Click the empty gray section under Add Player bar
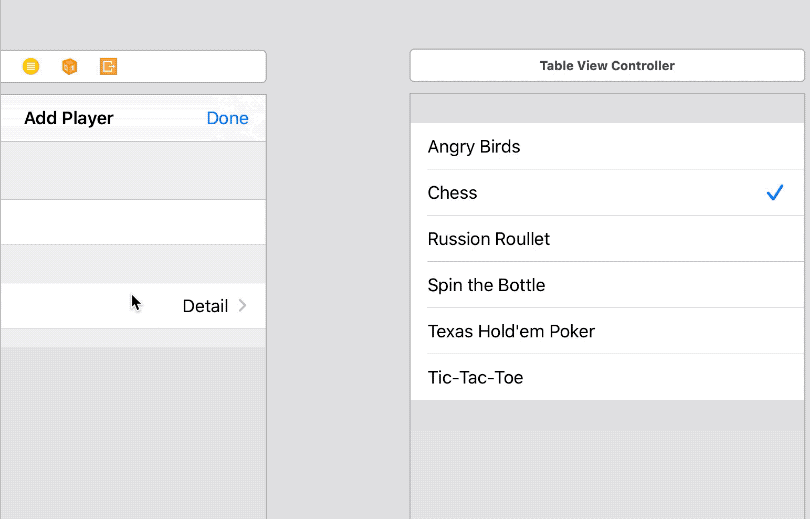The height and width of the screenshot is (519, 810). coord(133,170)
